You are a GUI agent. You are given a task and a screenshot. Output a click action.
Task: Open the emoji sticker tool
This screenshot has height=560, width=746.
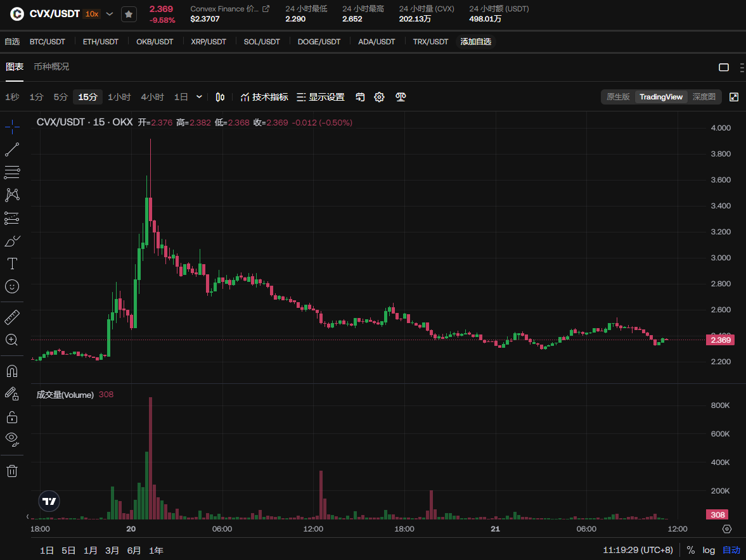[x=12, y=286]
